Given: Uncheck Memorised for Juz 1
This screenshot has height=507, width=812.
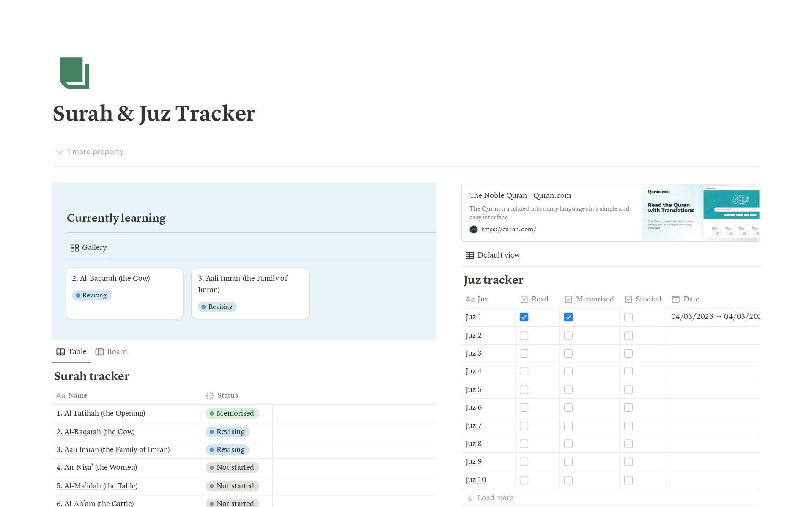Looking at the screenshot, I should pyautogui.click(x=568, y=317).
